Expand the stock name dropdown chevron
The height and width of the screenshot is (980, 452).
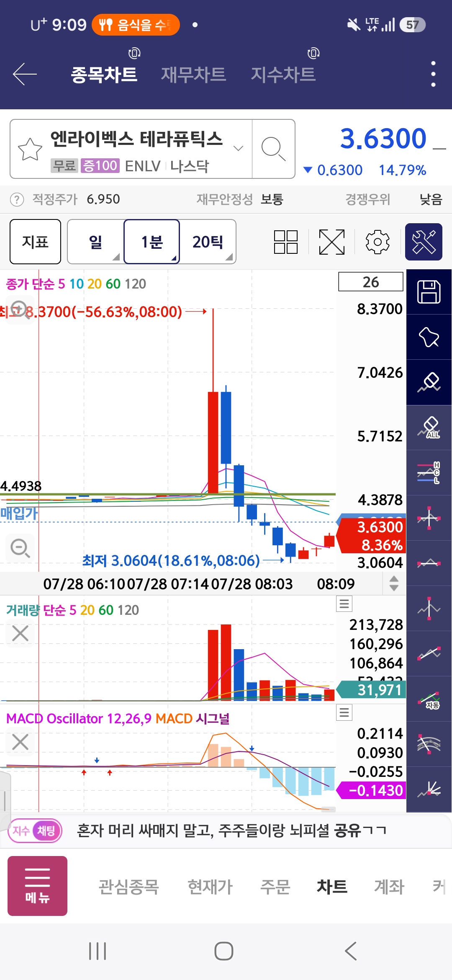[238, 148]
